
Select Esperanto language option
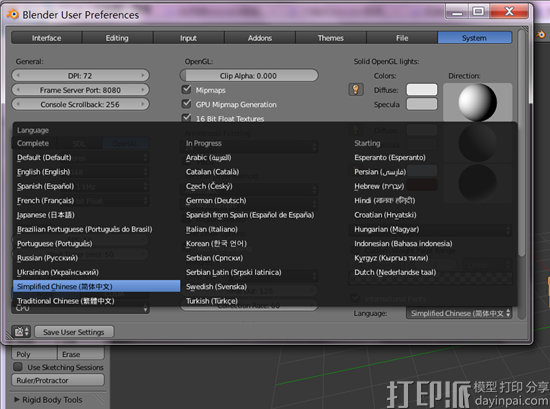(433, 157)
